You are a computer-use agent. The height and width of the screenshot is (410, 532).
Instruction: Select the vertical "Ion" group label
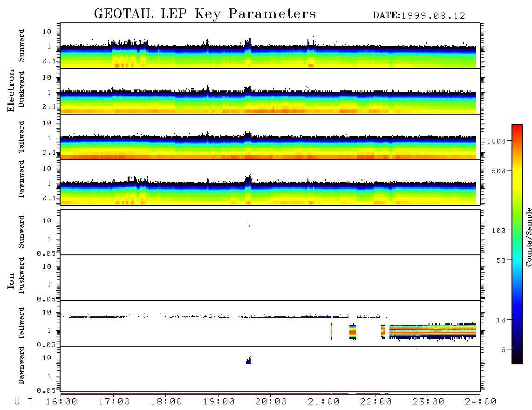click(x=11, y=280)
